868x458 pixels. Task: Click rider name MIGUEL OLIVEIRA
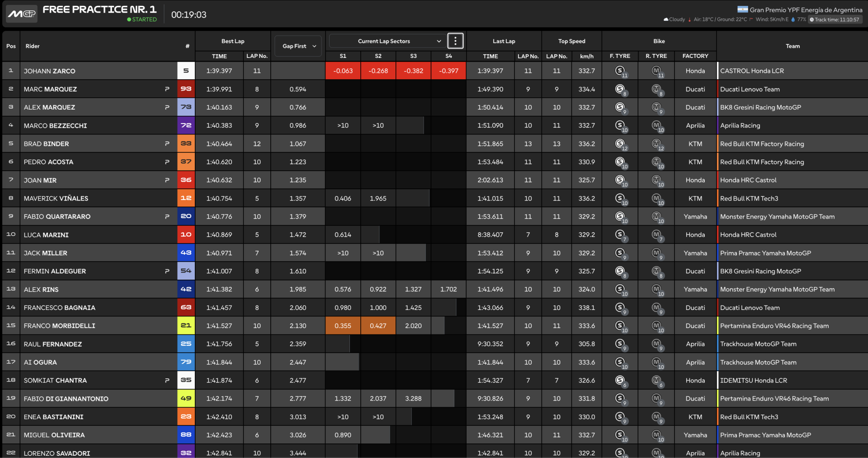54,435
